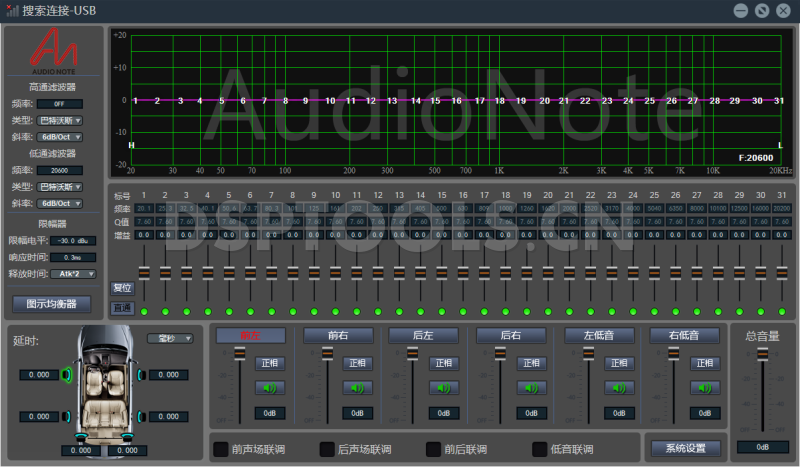Click the 复位 reset button

(122, 288)
